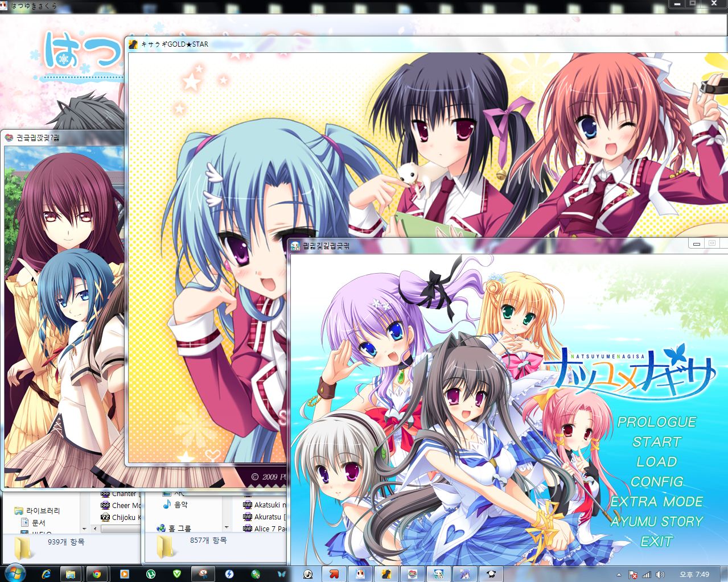This screenshot has width=728, height=582.
Task: Click LOAD to load a saved game
Action: [657, 461]
